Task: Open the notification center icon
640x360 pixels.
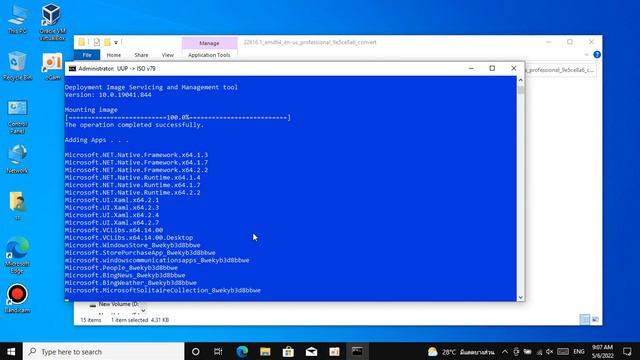Action: pyautogui.click(x=627, y=351)
